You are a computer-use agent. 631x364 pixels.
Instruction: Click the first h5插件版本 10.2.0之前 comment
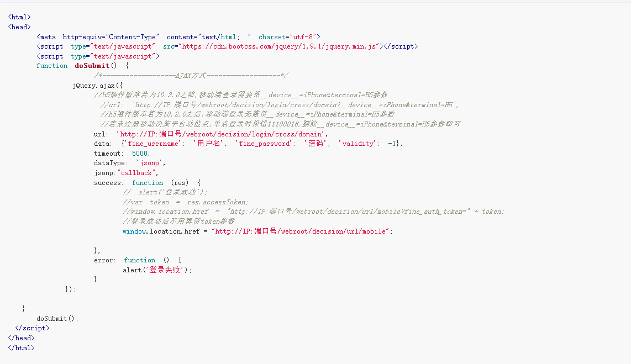[x=241, y=95]
